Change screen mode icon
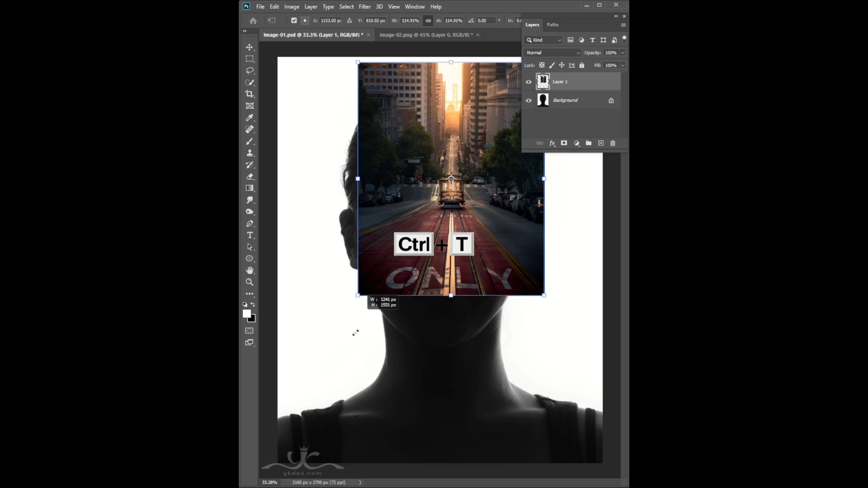This screenshot has height=488, width=868. (250, 343)
